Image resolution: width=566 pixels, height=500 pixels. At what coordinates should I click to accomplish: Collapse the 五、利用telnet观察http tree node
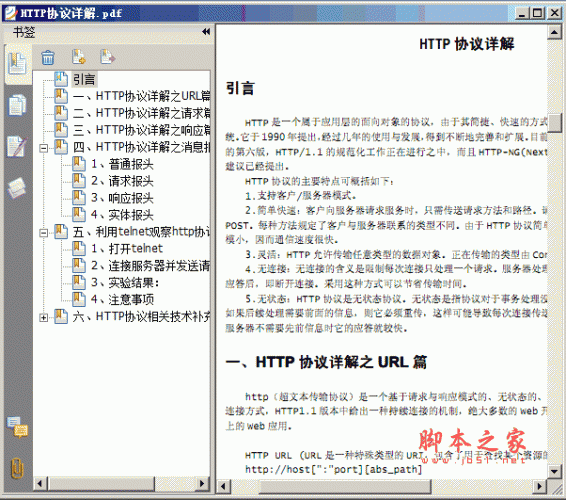point(43,233)
